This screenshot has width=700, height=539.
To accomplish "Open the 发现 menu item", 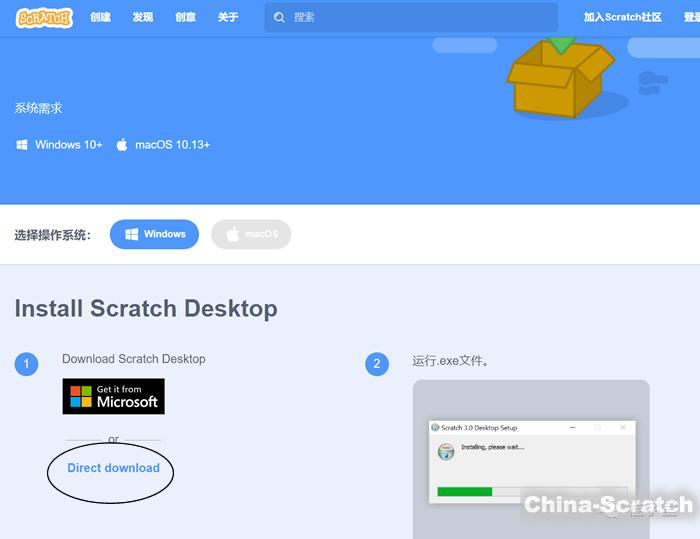I will [143, 18].
